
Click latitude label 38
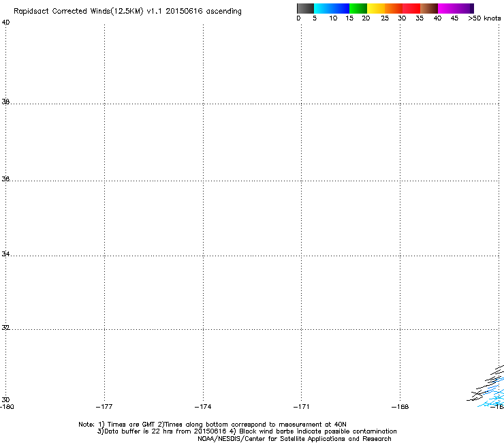5,102
